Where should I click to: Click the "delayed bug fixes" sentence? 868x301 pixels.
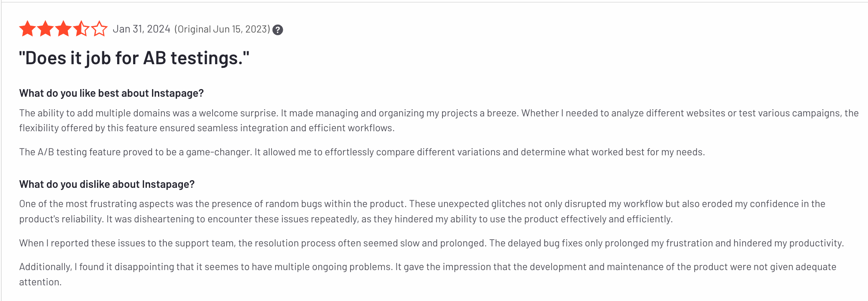(666, 243)
